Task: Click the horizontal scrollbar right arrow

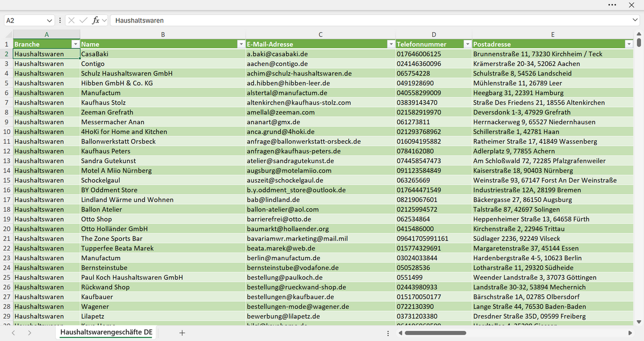Action: pos(629,333)
